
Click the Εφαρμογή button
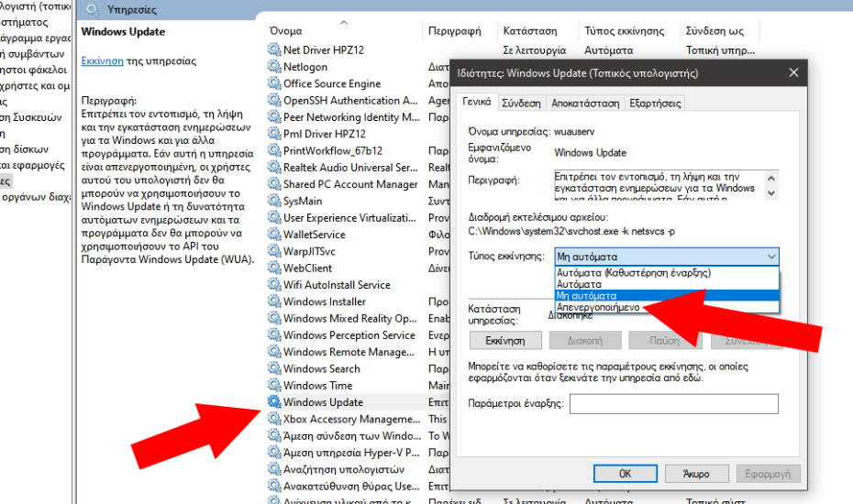[x=768, y=474]
